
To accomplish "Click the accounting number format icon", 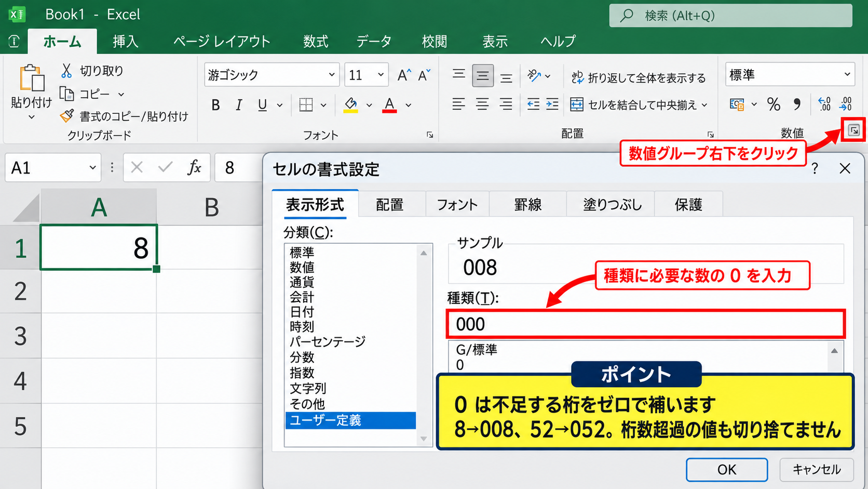I will coord(737,104).
